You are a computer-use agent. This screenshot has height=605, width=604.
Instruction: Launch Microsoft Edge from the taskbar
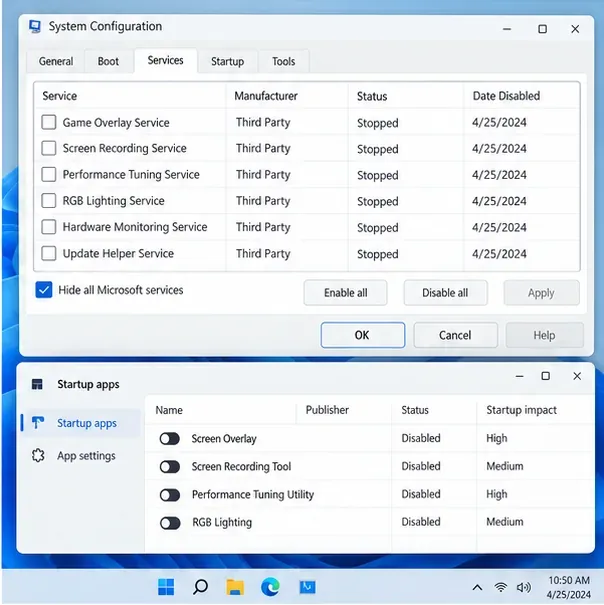[x=270, y=587]
